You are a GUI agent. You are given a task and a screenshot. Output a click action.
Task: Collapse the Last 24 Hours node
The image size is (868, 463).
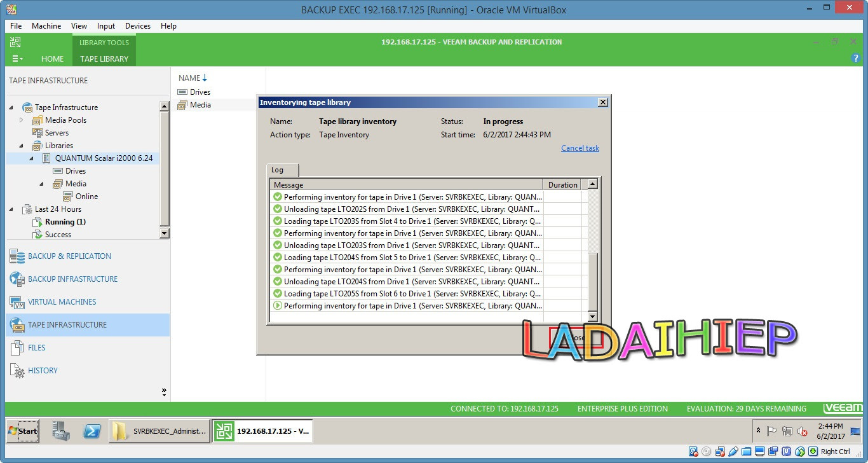point(11,209)
